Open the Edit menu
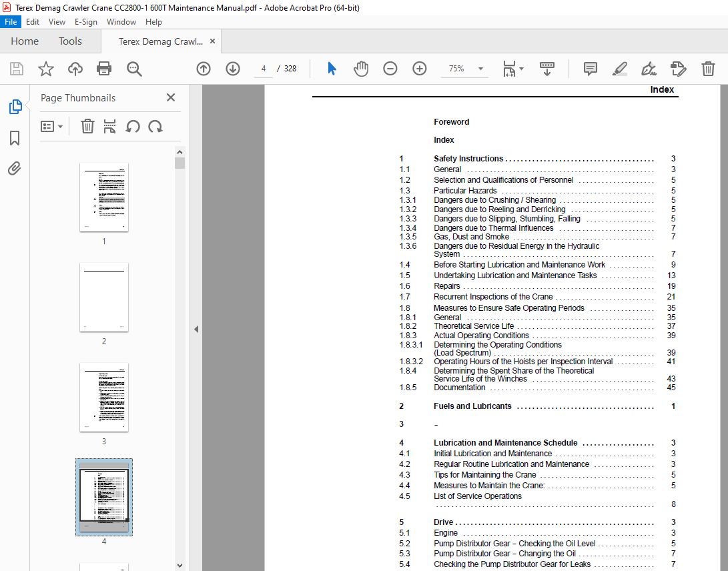728x571 pixels. (x=33, y=22)
